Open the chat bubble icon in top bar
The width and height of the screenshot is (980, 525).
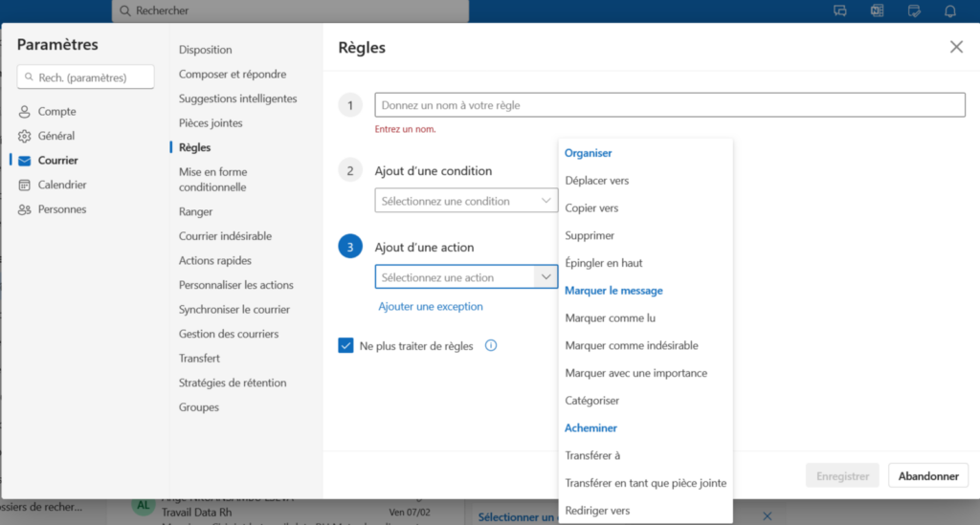tap(840, 11)
